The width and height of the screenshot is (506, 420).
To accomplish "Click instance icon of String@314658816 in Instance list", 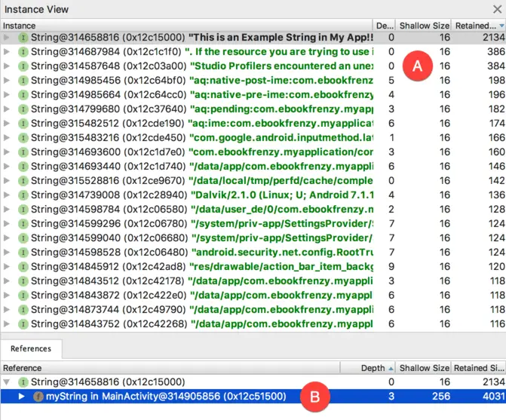I will pos(23,38).
